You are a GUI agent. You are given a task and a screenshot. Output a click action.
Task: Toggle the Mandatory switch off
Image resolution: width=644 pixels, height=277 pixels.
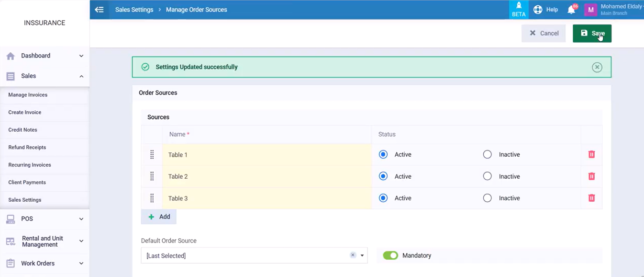pyautogui.click(x=390, y=255)
